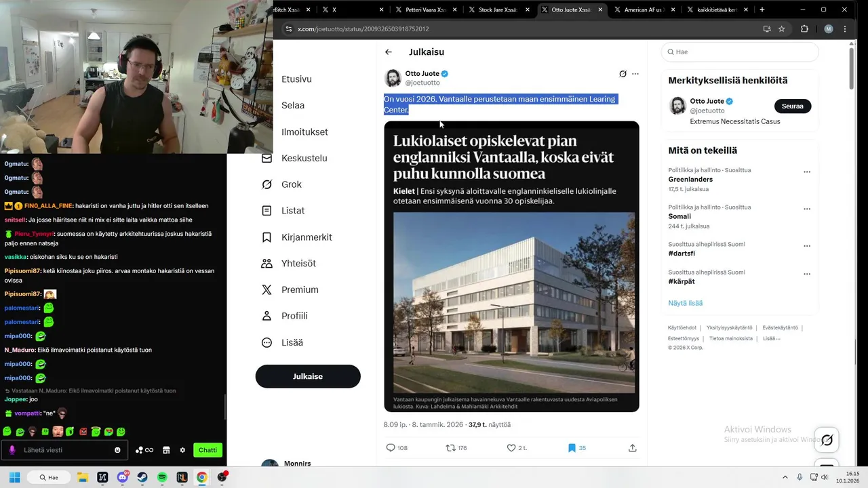The height and width of the screenshot is (488, 868).
Task: Open the Chrome three-dot menu
Action: (845, 29)
